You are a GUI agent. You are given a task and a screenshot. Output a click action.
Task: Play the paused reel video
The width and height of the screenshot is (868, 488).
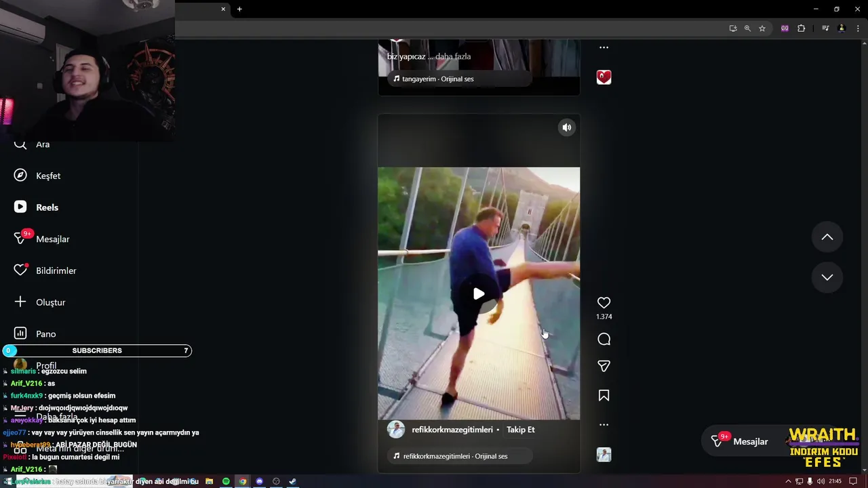click(479, 293)
